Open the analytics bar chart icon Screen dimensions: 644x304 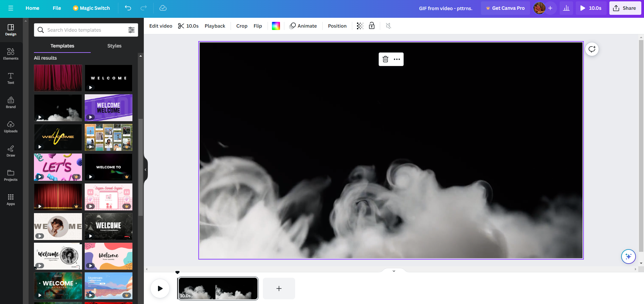coord(566,8)
